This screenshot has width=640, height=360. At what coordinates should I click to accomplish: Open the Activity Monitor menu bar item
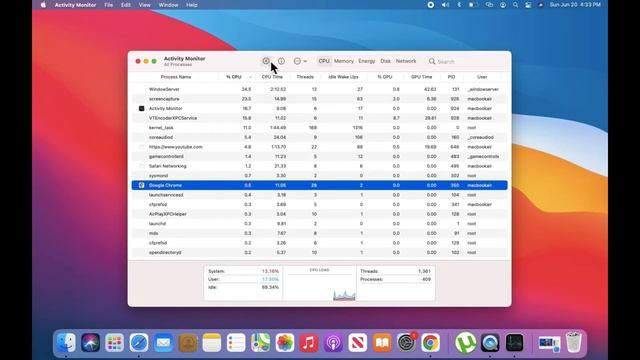tap(76, 5)
